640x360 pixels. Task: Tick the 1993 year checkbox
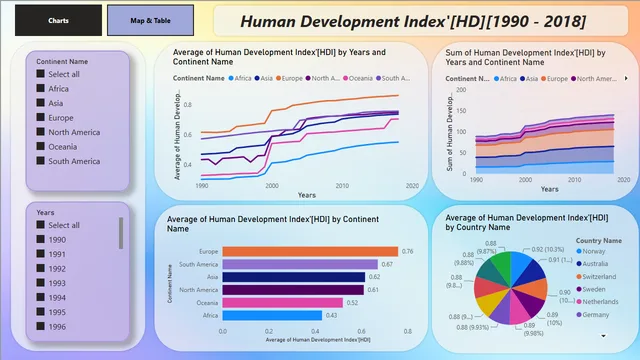pos(40,282)
